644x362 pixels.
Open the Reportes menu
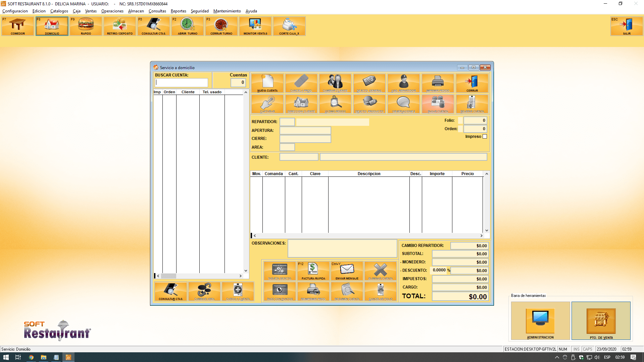pyautogui.click(x=178, y=11)
